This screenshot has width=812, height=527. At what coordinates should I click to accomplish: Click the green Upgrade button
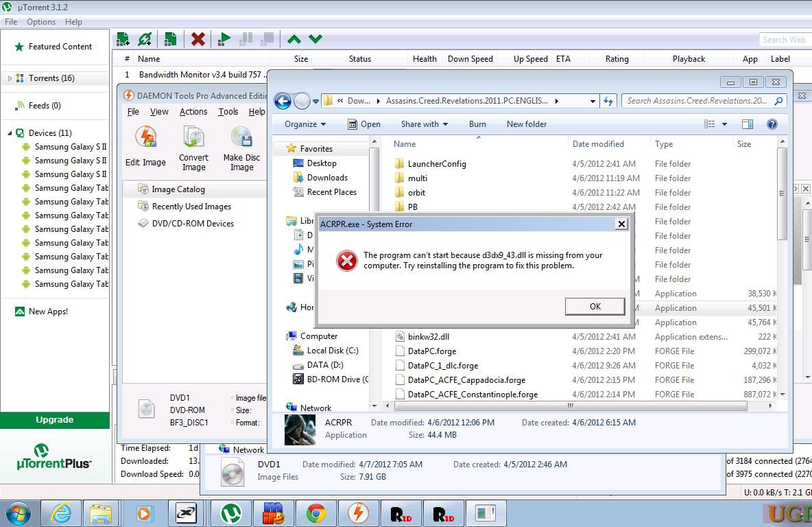[55, 420]
